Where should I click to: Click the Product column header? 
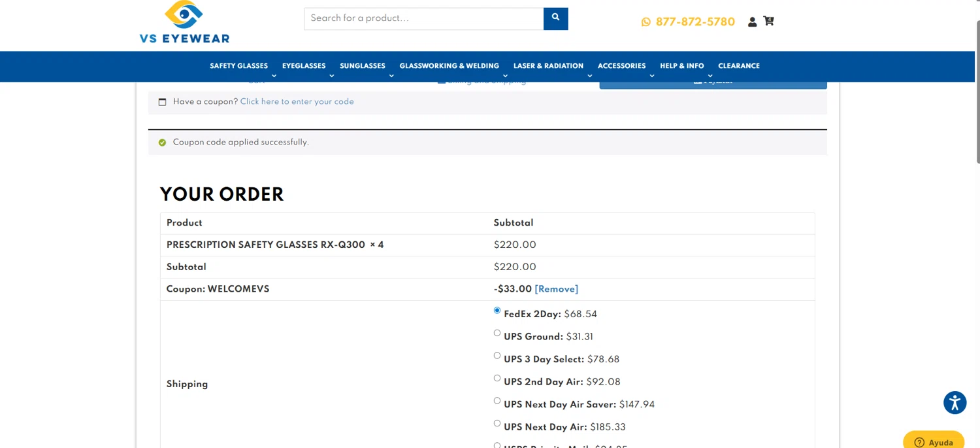coord(184,223)
